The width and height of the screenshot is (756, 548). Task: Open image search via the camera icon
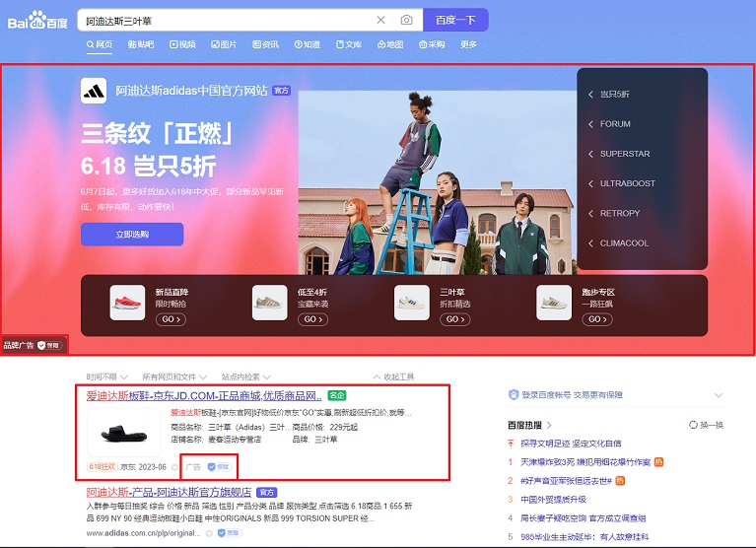tap(406, 20)
